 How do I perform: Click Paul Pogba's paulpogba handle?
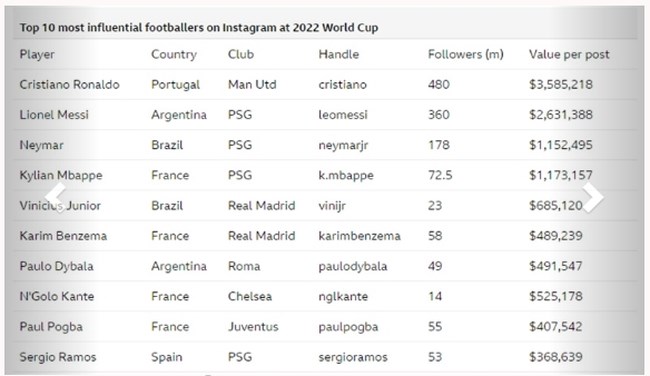click(x=348, y=327)
